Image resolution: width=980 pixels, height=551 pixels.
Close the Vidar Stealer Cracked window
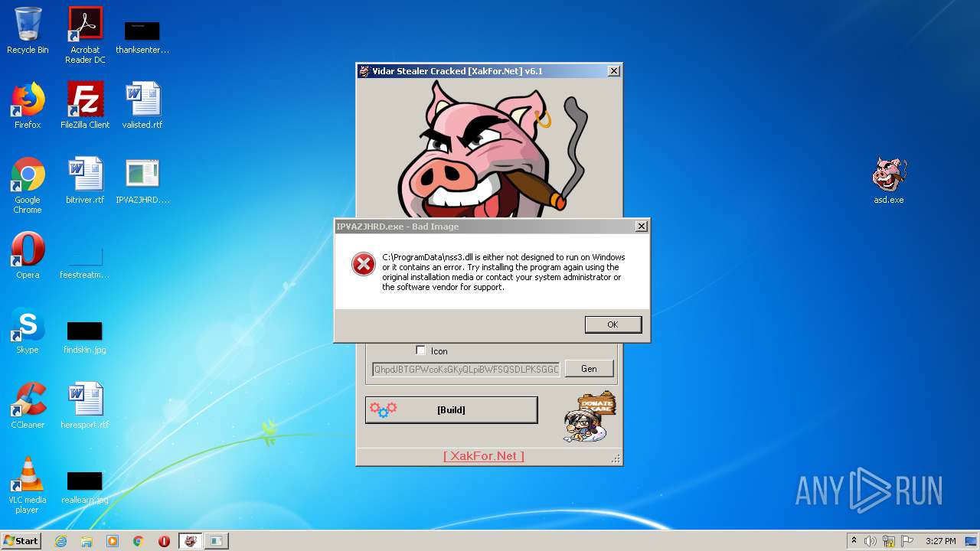(614, 71)
